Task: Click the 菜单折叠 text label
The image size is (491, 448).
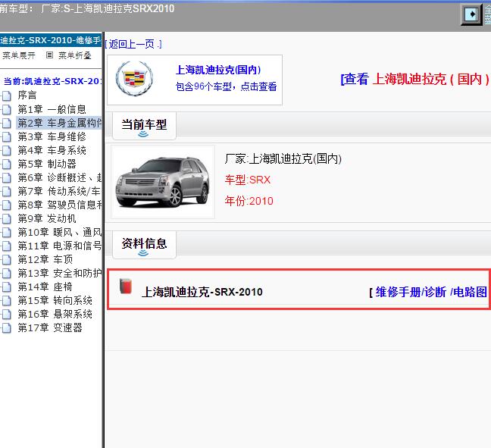Action: tap(75, 56)
